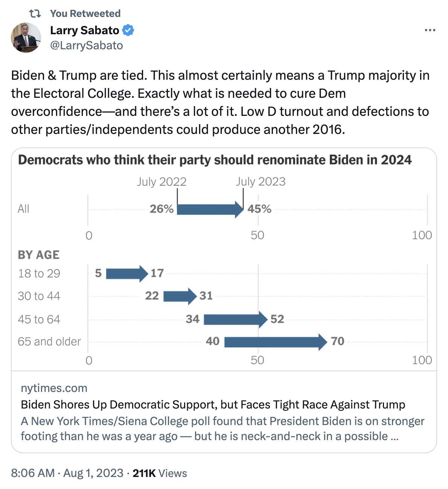
Task: Open Larry Sabato's profile picture
Action: pos(26,38)
